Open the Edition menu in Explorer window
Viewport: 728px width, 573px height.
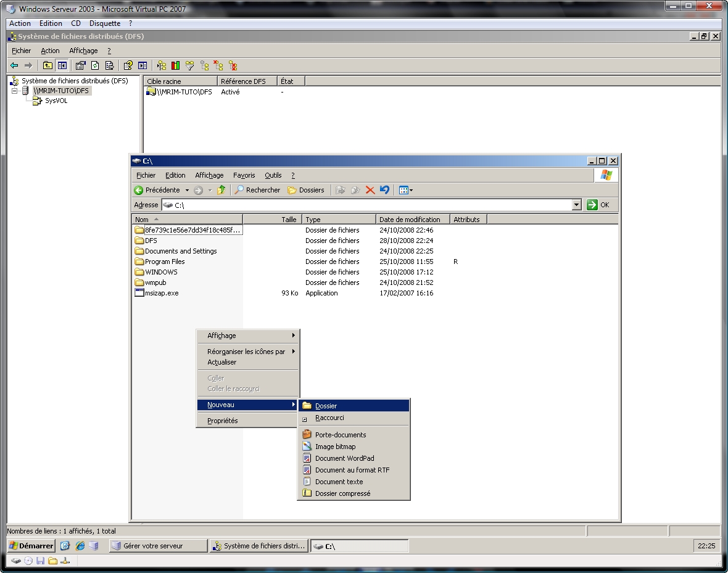[x=175, y=175]
